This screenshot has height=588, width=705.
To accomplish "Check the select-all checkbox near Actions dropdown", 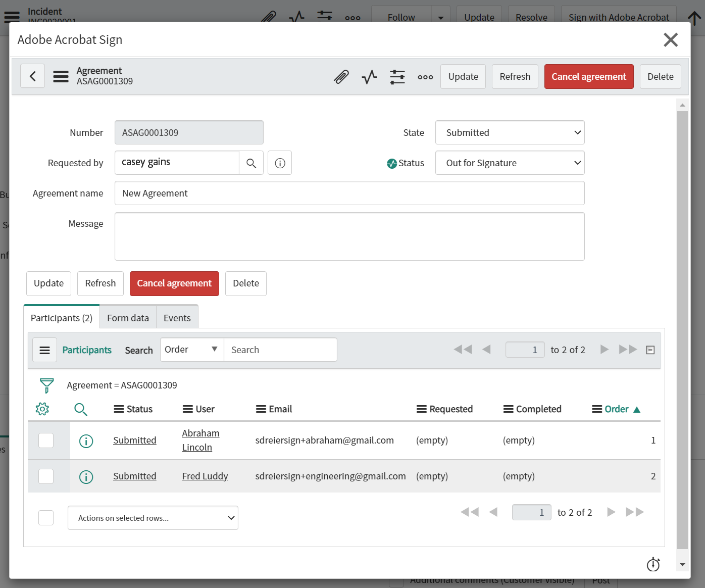I will [46, 517].
